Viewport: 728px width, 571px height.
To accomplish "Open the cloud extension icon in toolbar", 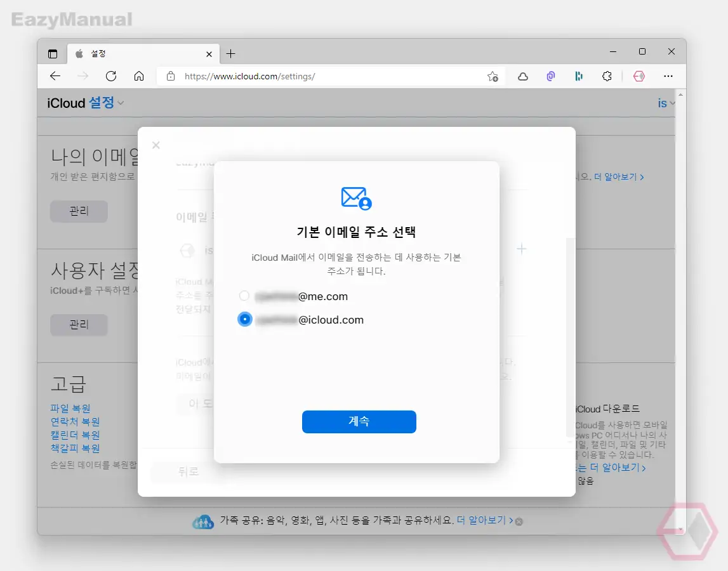I will (523, 77).
